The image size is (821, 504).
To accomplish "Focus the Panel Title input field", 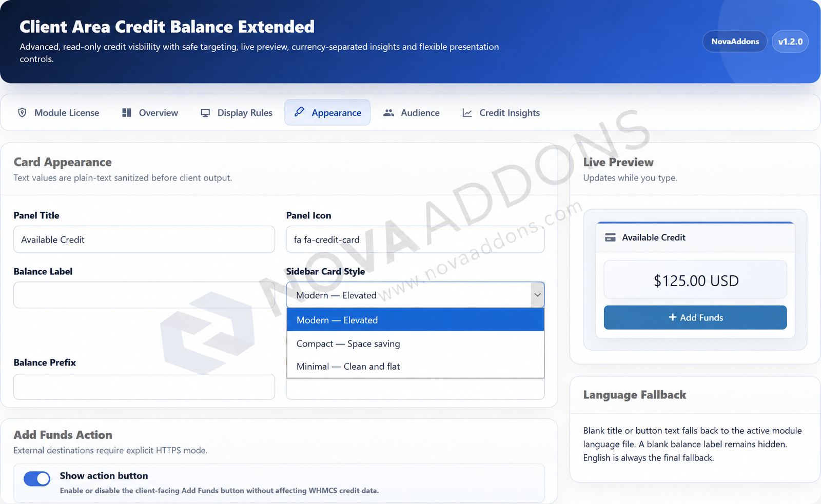I will [x=144, y=239].
